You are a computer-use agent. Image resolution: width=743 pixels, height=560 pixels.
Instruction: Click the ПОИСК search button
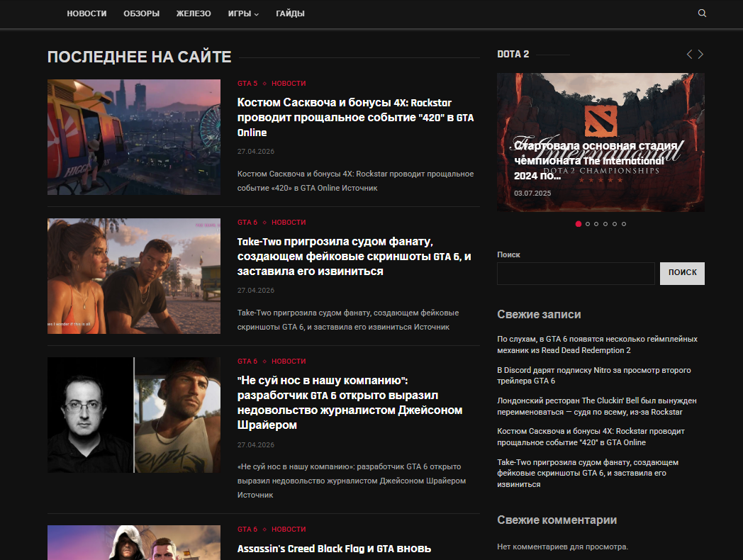682,274
